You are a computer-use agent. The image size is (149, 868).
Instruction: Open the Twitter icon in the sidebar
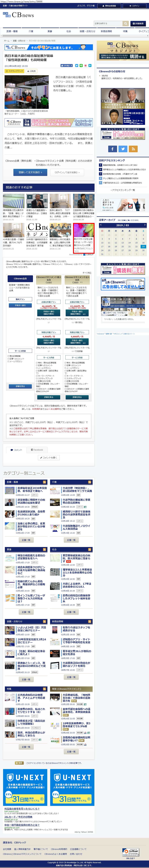(123, 149)
